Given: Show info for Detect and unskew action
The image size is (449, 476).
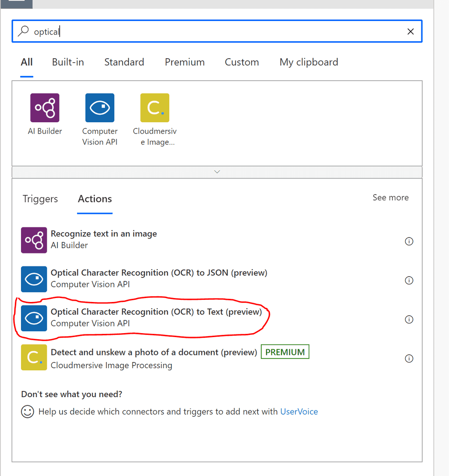Looking at the screenshot, I should 409,359.
